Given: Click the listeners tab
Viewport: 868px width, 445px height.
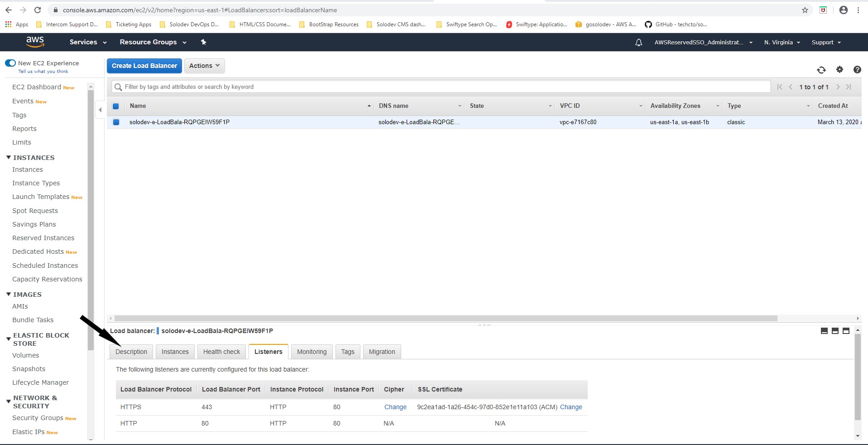Looking at the screenshot, I should (269, 352).
